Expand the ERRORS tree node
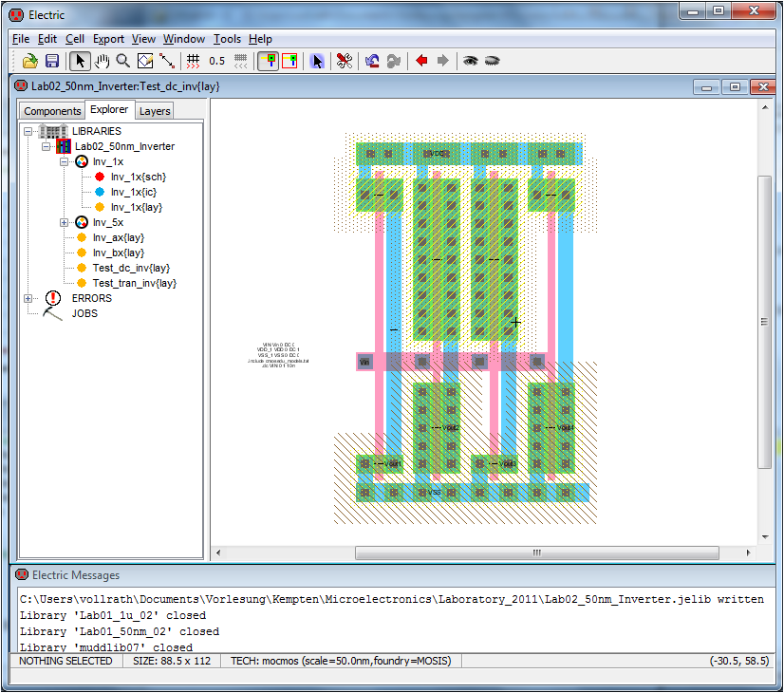Screen dimensions: 784x693 [28, 298]
